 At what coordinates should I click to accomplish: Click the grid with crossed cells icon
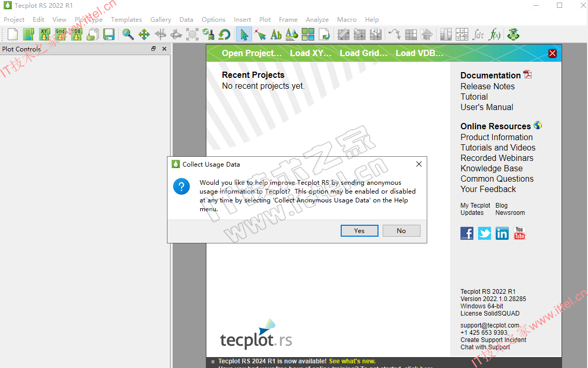[411, 35]
